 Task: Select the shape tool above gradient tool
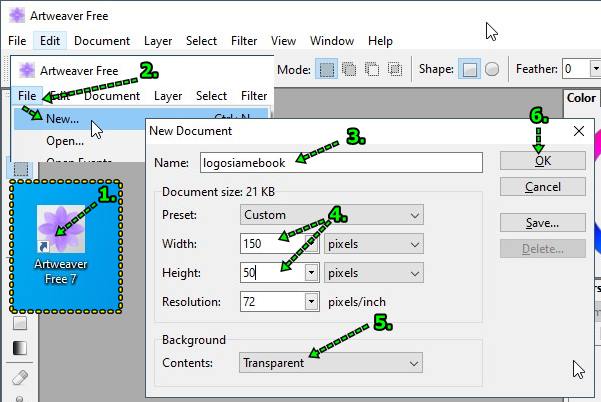pos(20,323)
